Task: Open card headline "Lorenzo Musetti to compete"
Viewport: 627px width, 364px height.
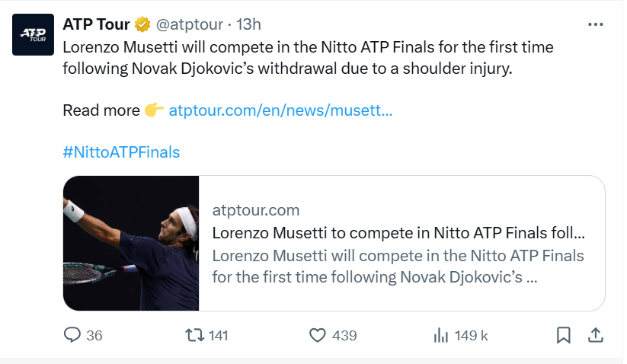Action: point(398,232)
